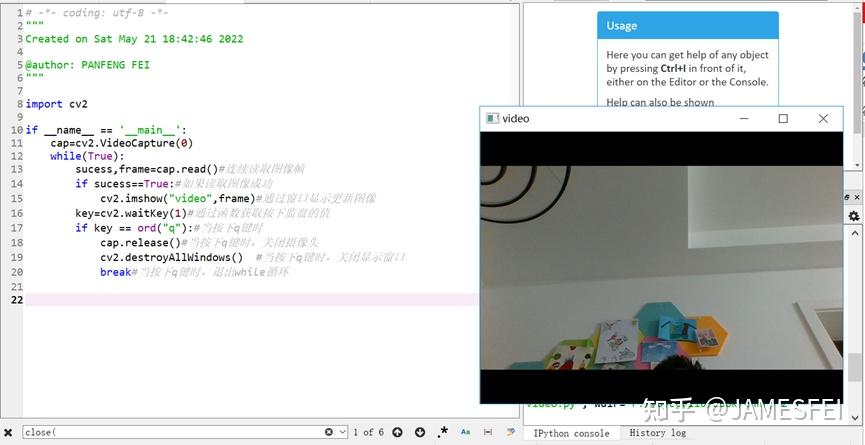This screenshot has width=865, height=445.
Task: Click the line "import cv2"
Action: (x=56, y=104)
